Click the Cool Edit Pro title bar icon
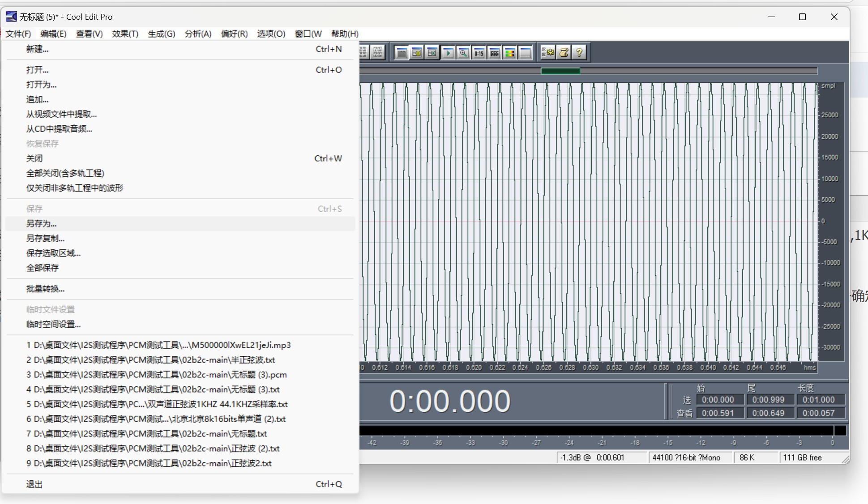Viewport: 868px width, 504px height. 11,17
